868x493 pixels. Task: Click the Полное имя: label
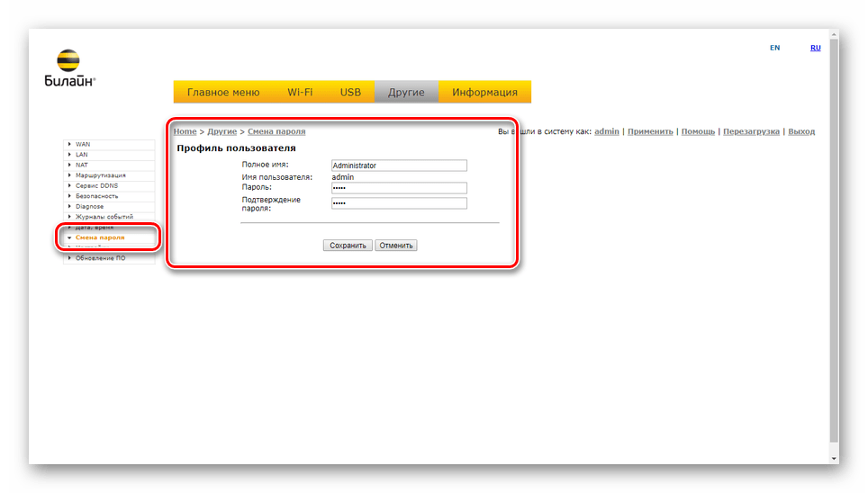click(x=265, y=165)
